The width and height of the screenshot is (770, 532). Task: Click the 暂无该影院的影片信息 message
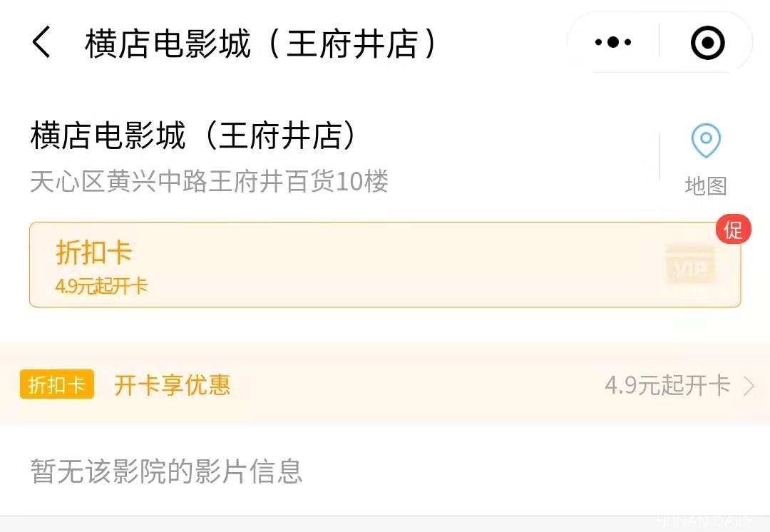click(166, 471)
